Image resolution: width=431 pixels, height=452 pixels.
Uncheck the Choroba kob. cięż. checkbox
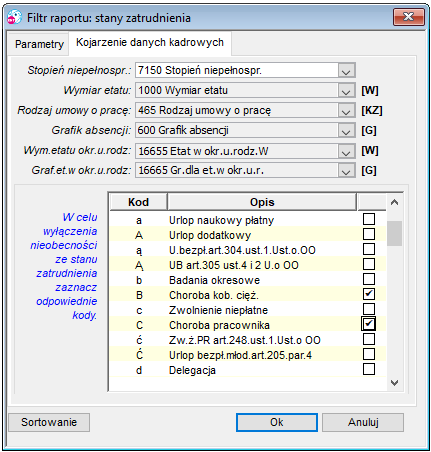369,294
